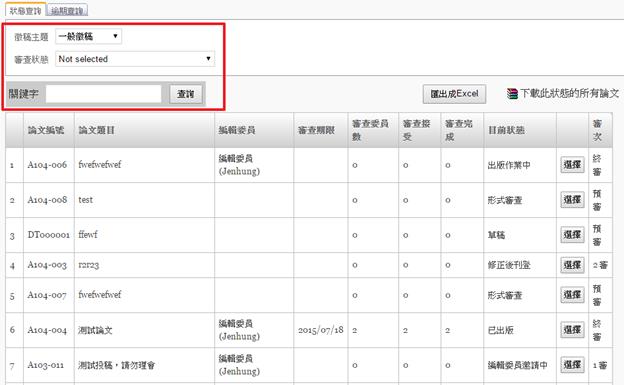This screenshot has width=624, height=385.
Task: Click the 匯出成Excel export button
Action: tap(454, 94)
